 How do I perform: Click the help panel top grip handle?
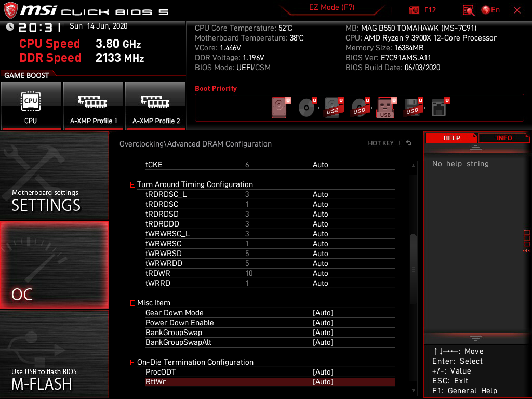[x=476, y=148]
